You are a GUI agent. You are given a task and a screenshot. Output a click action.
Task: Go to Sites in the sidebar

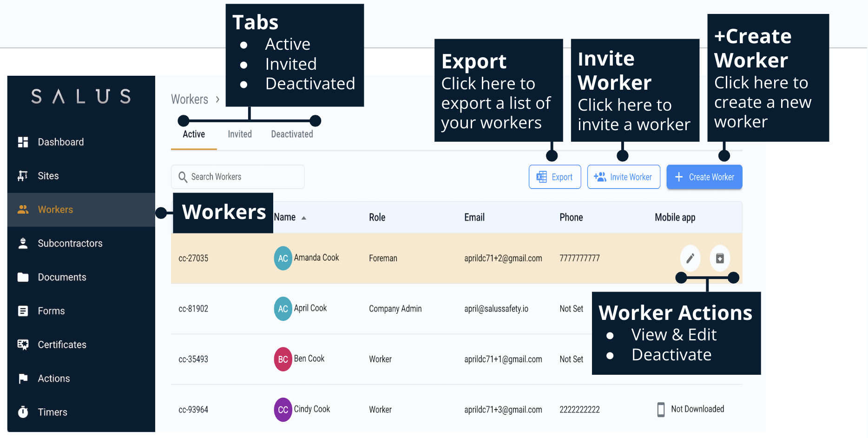pyautogui.click(x=48, y=176)
